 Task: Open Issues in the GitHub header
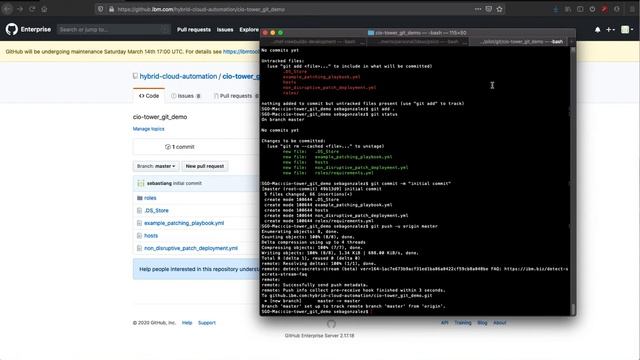click(225, 30)
